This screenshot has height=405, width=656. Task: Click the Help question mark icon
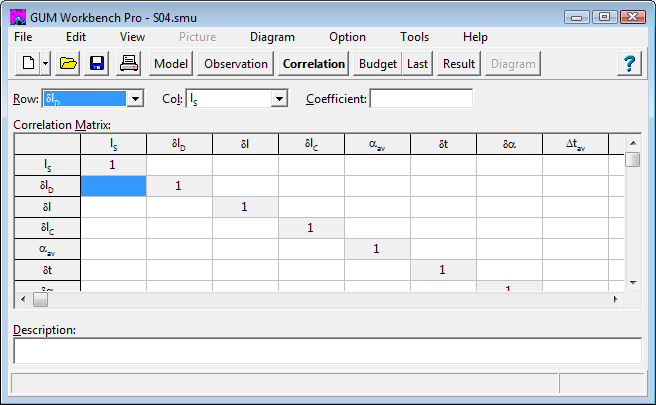pos(629,64)
